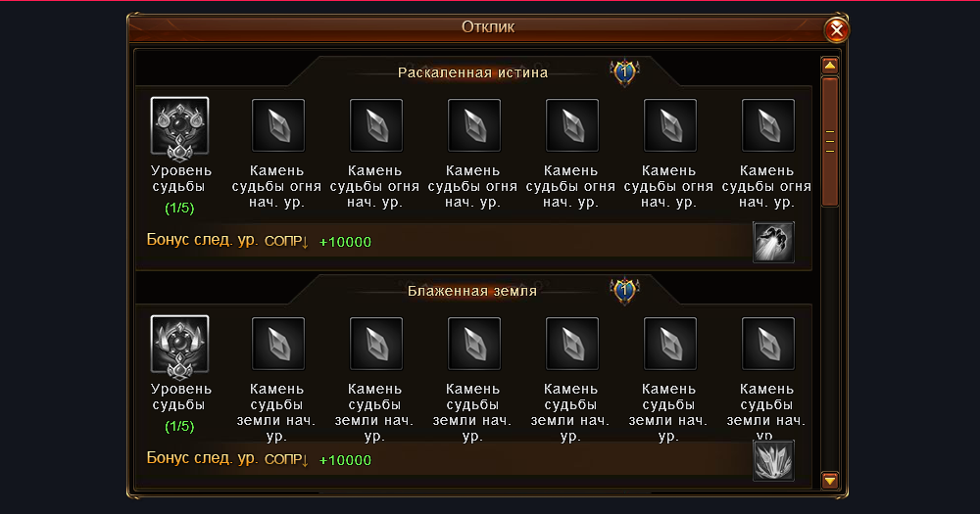This screenshot has width=980, height=514.
Task: Click the level badge beside Блаженная земля
Action: tap(624, 291)
